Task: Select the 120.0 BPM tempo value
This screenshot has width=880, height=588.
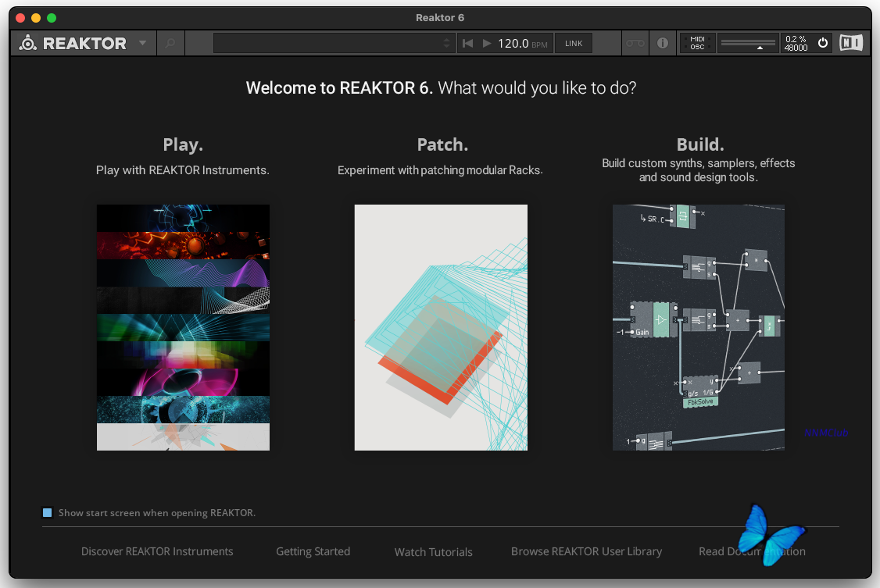Action: click(513, 43)
